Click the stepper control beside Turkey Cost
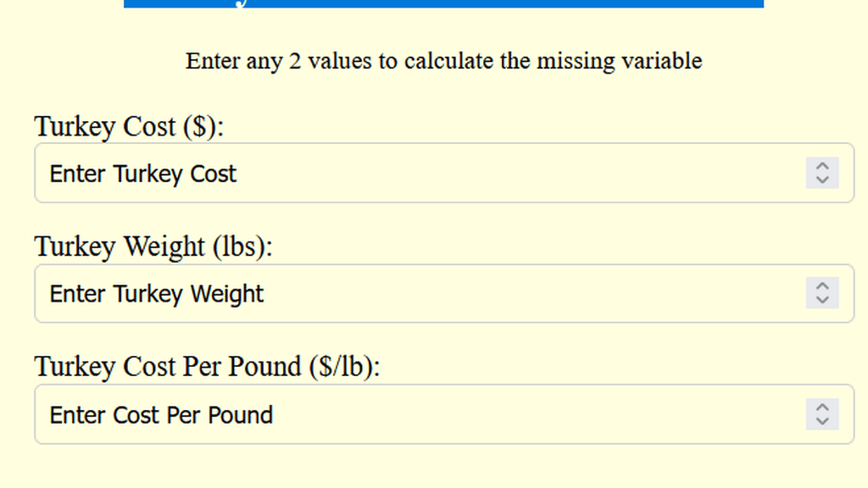868x488 pixels. (822, 174)
